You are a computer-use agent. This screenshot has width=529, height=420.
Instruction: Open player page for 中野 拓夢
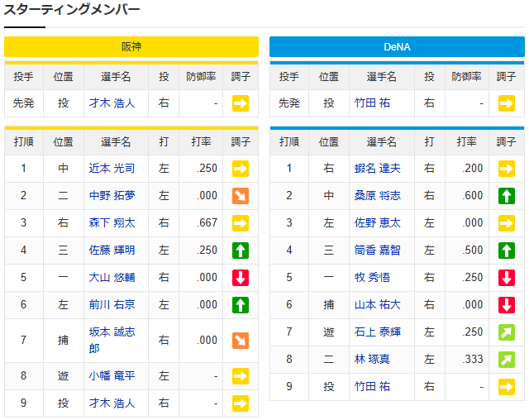click(x=112, y=195)
